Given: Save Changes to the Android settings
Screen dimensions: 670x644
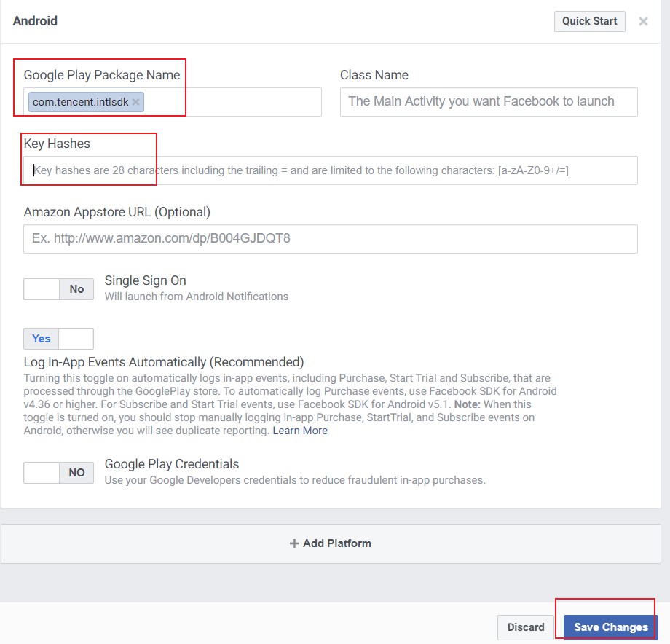Looking at the screenshot, I should click(x=610, y=627).
